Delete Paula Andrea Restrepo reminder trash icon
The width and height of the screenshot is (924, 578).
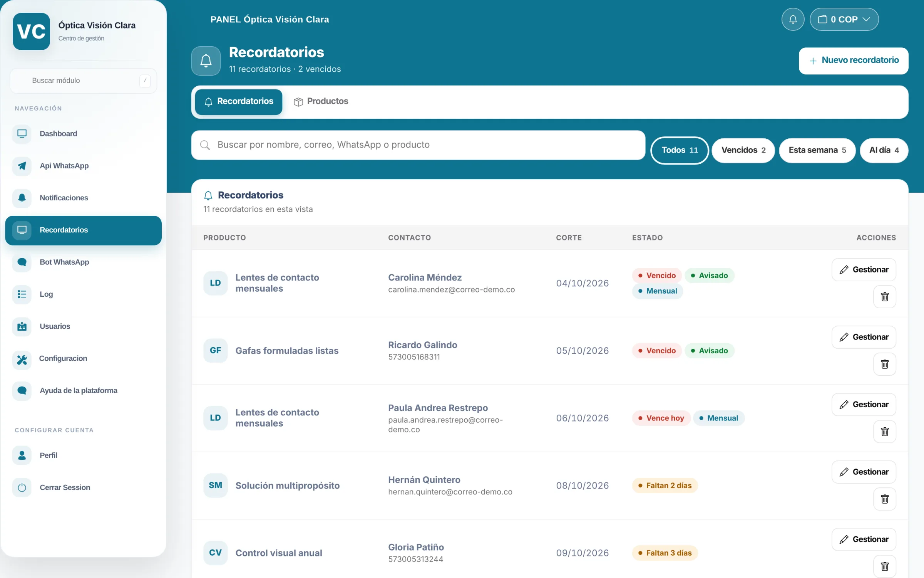coord(884,432)
